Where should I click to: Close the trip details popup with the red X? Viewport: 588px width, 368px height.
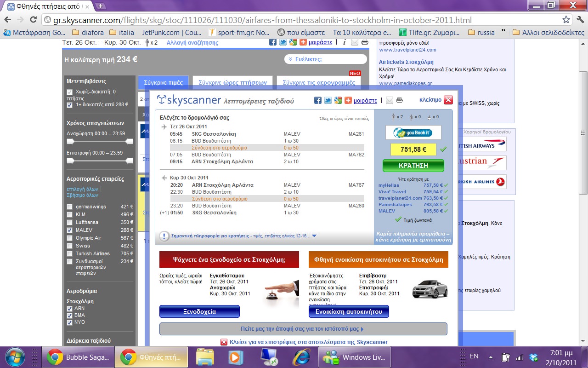click(448, 100)
